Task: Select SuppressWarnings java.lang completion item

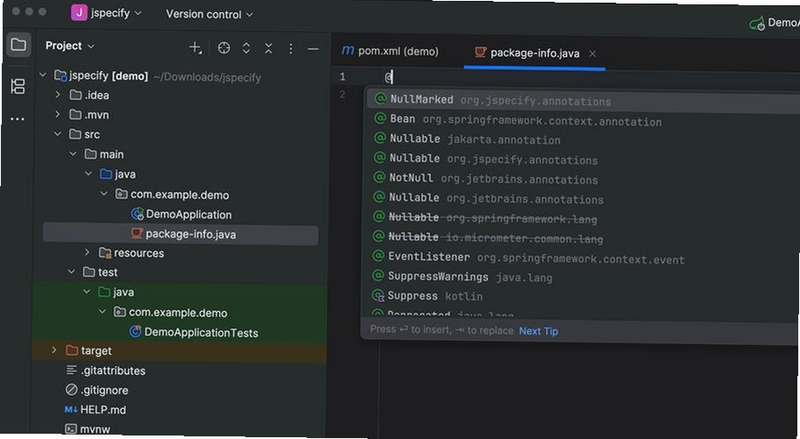Action: pyautogui.click(x=582, y=277)
